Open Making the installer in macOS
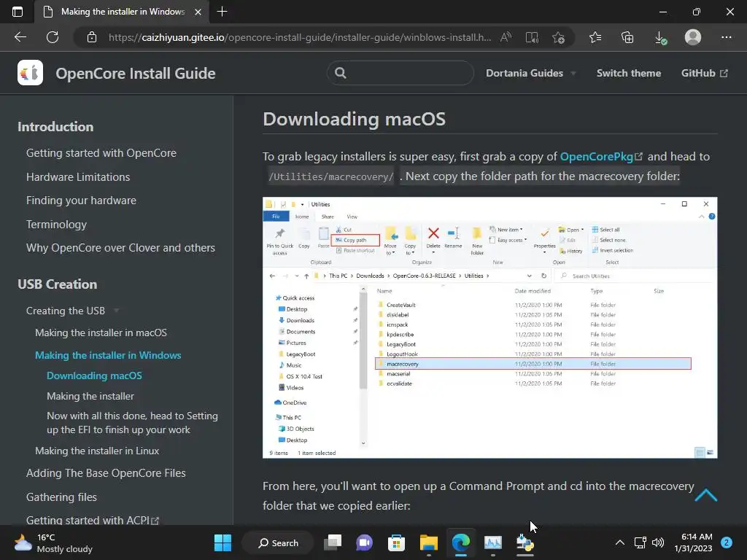 101,332
